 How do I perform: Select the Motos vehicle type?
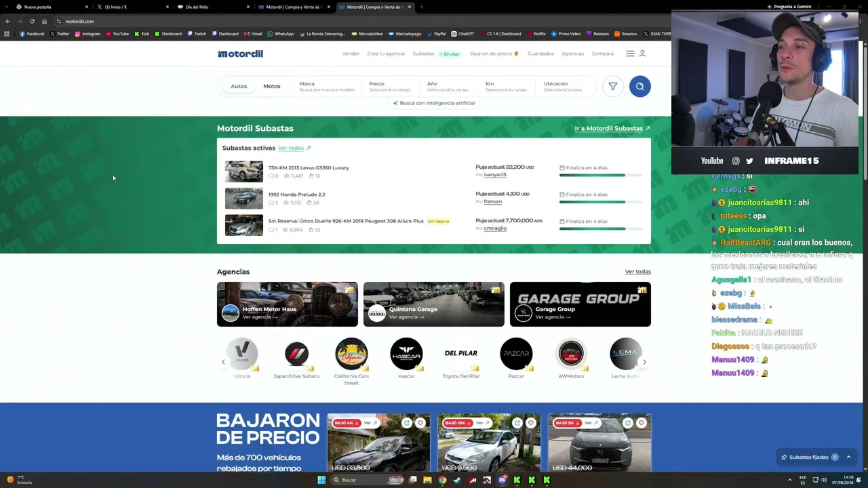point(272,86)
